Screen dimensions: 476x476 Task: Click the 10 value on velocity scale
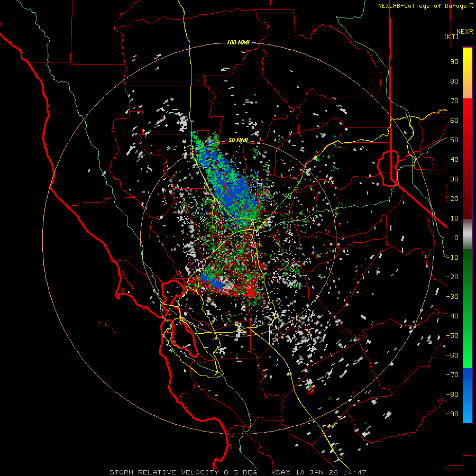(454, 218)
